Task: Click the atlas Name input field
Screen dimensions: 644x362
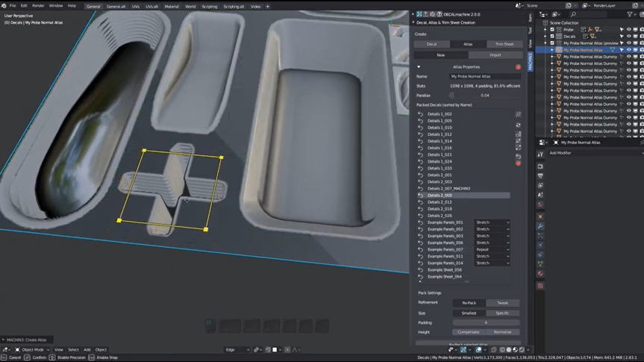Action: tap(485, 76)
